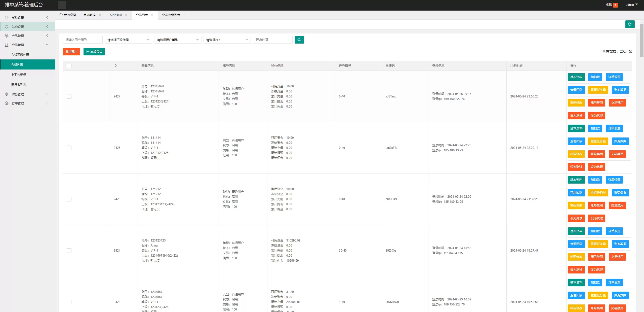Click the 添加会员 button
644x312 pixels.
[94, 52]
